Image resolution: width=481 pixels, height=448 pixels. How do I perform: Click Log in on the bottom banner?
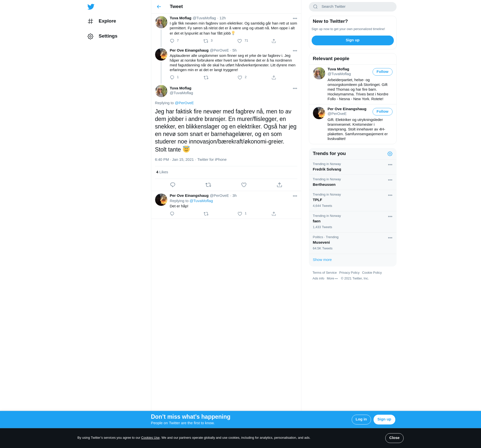coord(361,419)
